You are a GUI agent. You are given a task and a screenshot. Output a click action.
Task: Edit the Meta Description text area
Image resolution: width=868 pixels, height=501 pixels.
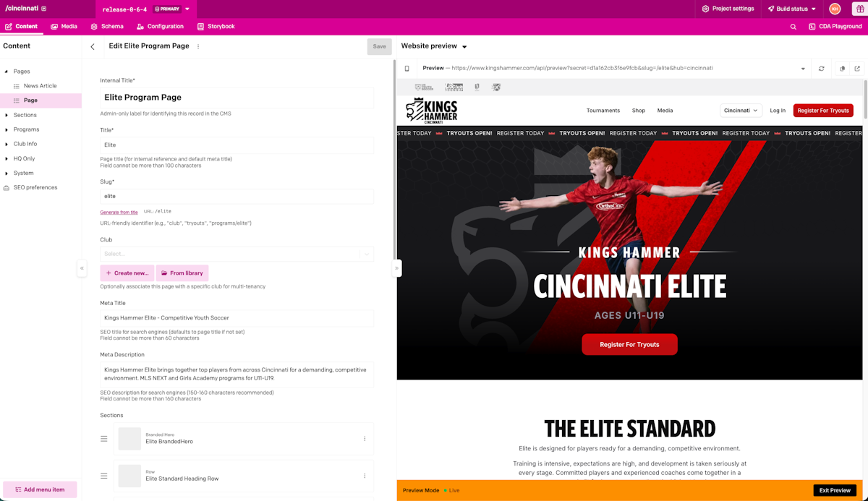[x=237, y=374]
